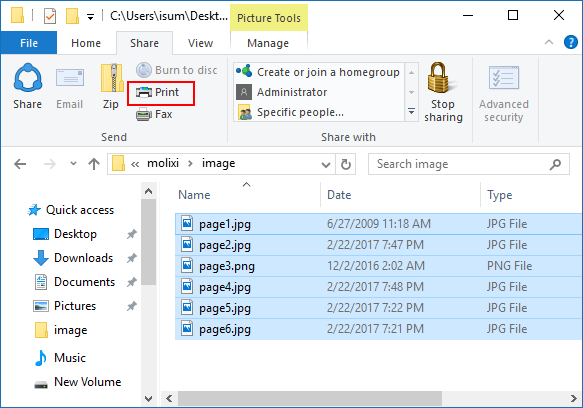Choose Create or join a homegroup
Screen dimensions: 583x408
319,72
